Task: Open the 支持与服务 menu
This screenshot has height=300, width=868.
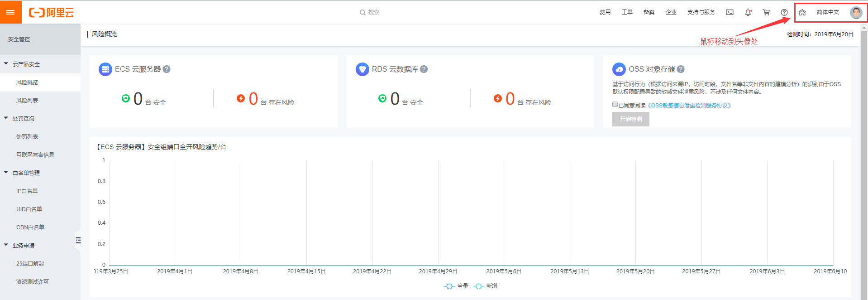Action: (701, 12)
